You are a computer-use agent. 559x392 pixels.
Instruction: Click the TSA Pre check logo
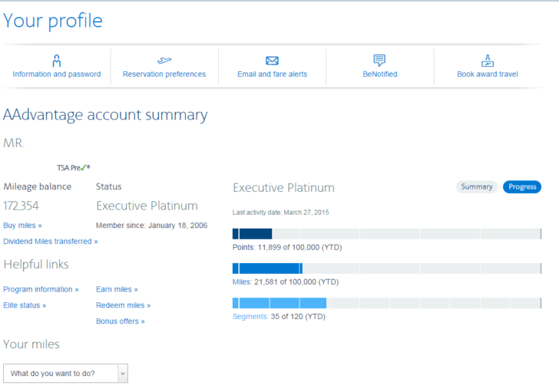tap(74, 167)
